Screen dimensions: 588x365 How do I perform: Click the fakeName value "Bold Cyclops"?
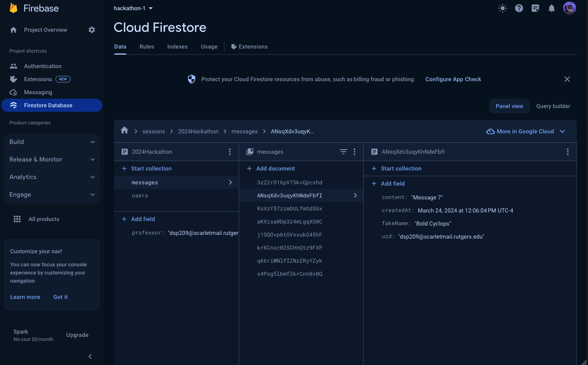coord(433,223)
